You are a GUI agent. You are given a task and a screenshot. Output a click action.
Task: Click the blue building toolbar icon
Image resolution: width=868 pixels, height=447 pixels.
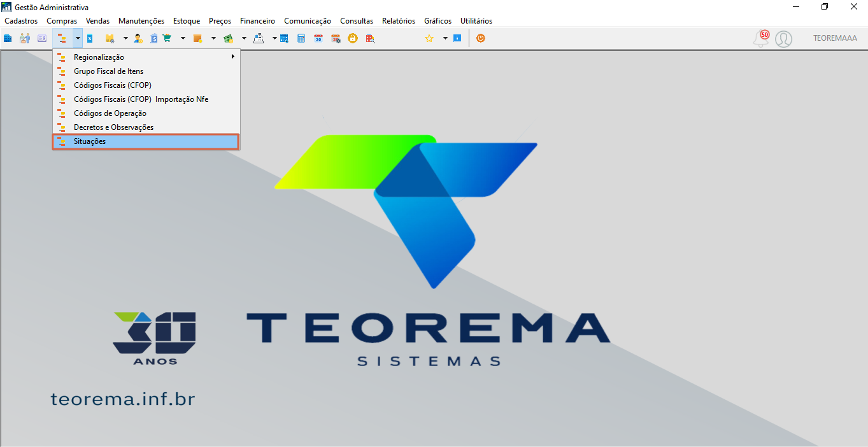tap(8, 38)
